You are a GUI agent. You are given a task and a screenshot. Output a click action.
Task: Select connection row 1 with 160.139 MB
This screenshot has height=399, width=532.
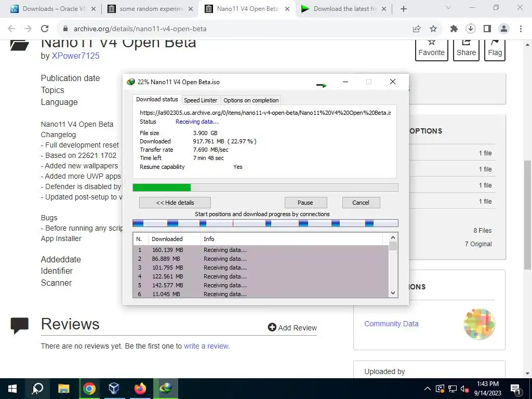261,250
